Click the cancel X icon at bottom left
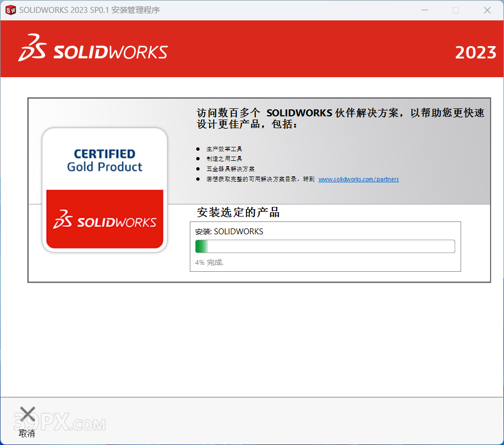This screenshot has height=445, width=504. [27, 415]
